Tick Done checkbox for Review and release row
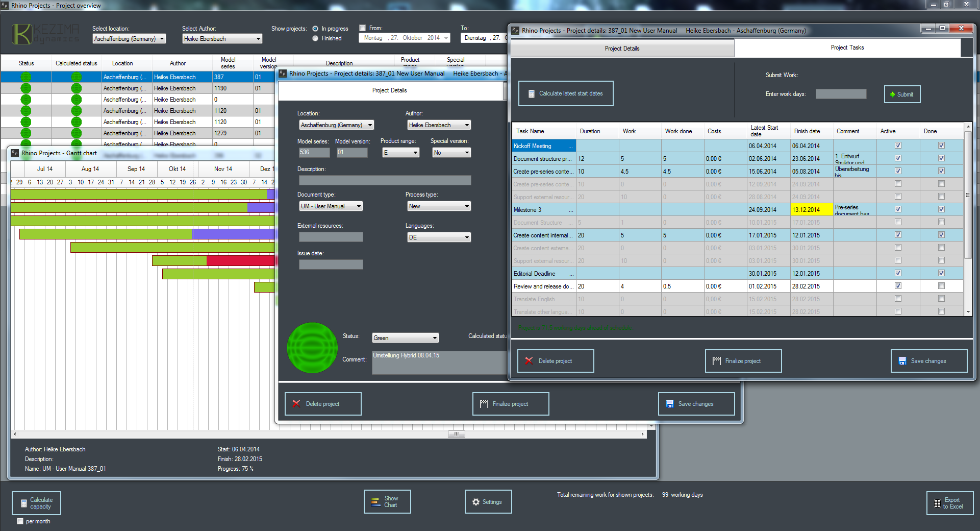980x531 pixels. [941, 286]
